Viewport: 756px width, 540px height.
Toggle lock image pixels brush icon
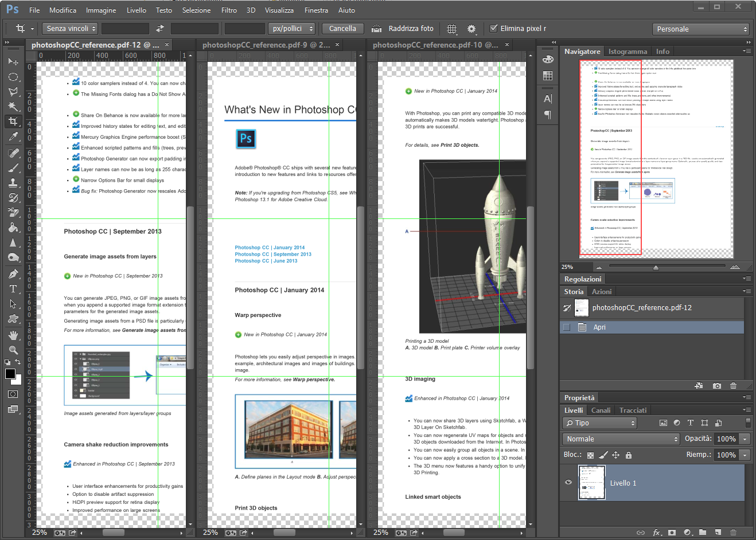click(603, 455)
